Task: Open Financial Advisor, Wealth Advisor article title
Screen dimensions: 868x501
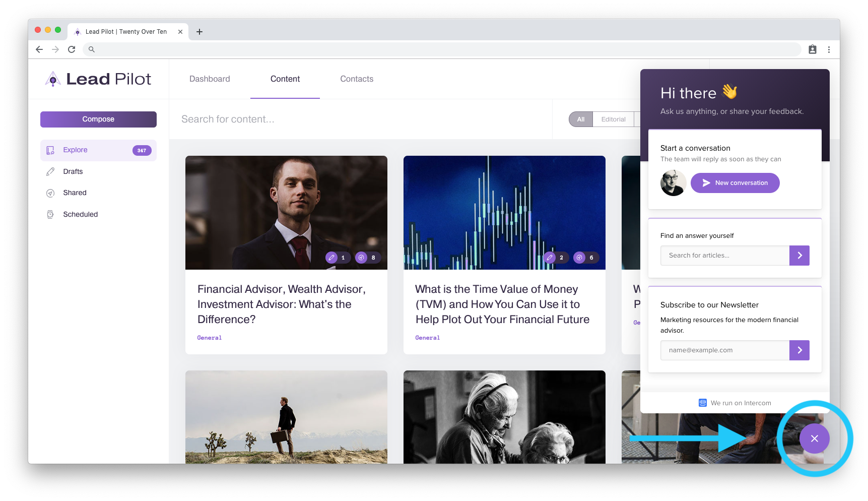Action: click(x=282, y=304)
